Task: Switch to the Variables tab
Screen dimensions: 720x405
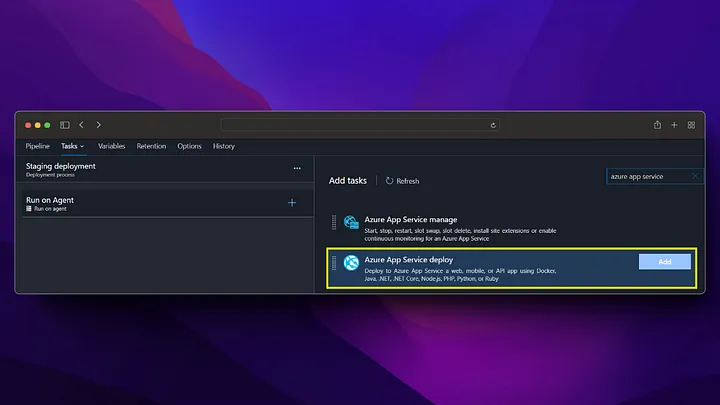Action: coord(111,146)
